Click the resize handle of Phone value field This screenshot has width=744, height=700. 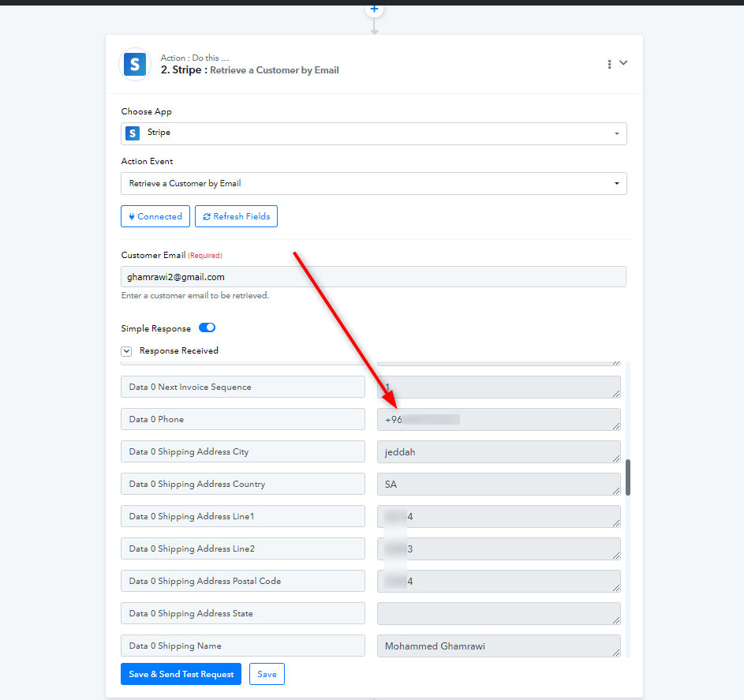[x=616, y=426]
